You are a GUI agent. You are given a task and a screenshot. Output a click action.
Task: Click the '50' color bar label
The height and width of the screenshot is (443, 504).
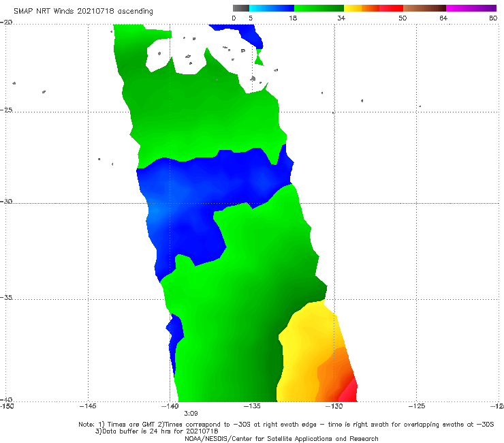click(x=403, y=18)
